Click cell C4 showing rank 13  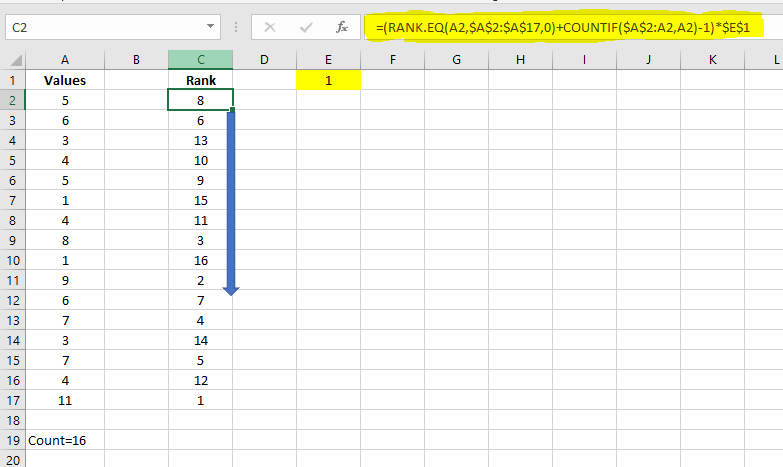[x=201, y=140]
